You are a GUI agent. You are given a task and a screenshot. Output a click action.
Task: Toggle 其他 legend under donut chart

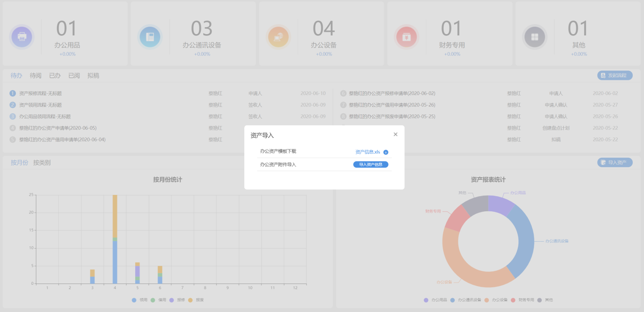coord(545,300)
